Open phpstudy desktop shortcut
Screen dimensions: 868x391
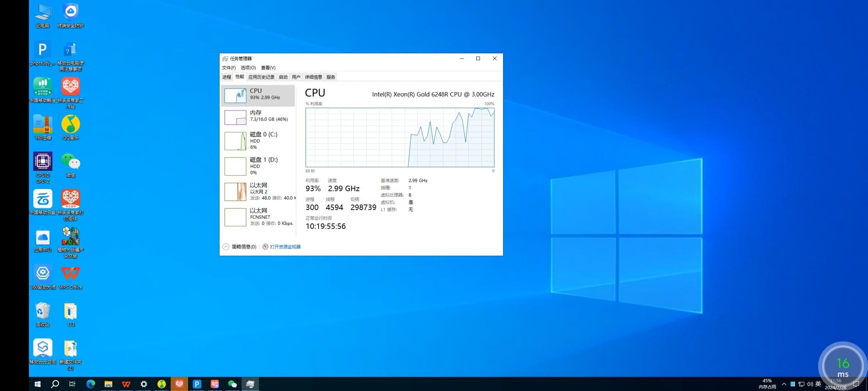click(x=43, y=53)
